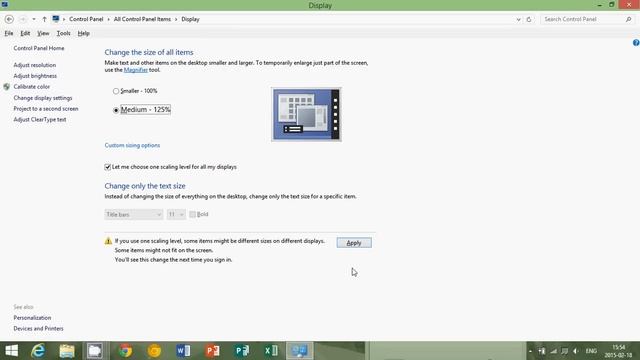Launch Internet Explorer from the taskbar
The height and width of the screenshot is (360, 640).
point(38,351)
